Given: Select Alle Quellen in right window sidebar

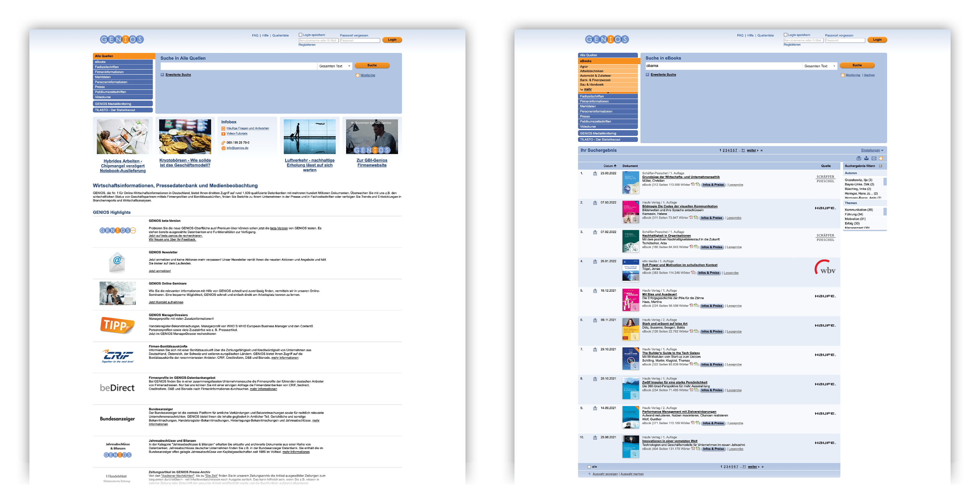Looking at the screenshot, I should tap(608, 55).
